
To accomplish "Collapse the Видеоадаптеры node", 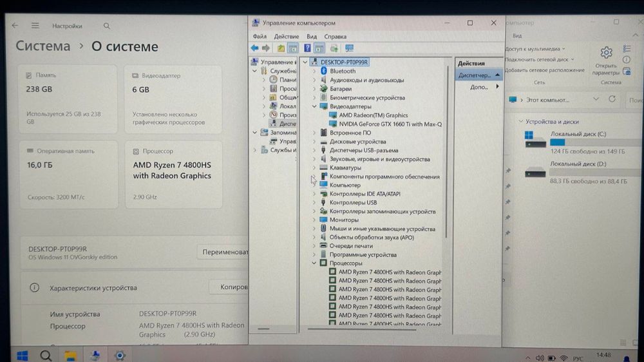I will coord(314,106).
